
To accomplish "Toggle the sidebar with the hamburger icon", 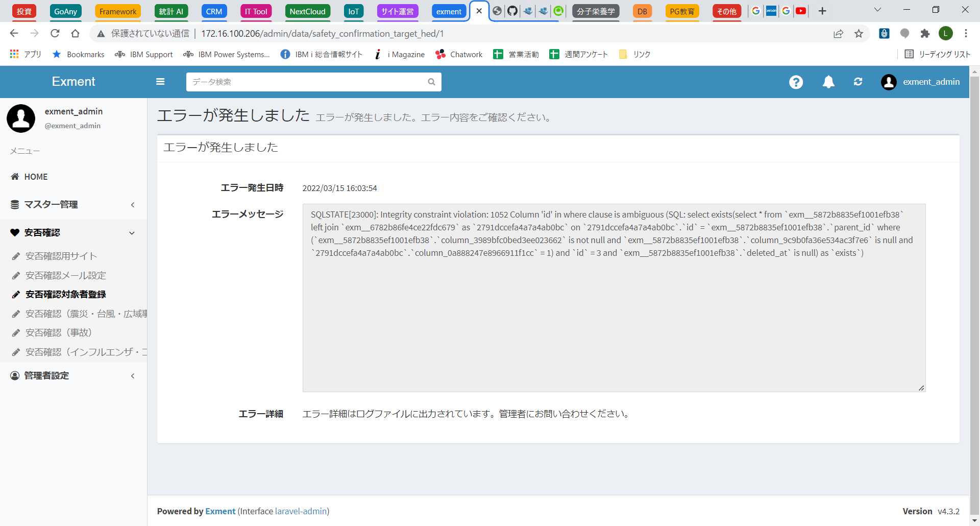I will [160, 82].
